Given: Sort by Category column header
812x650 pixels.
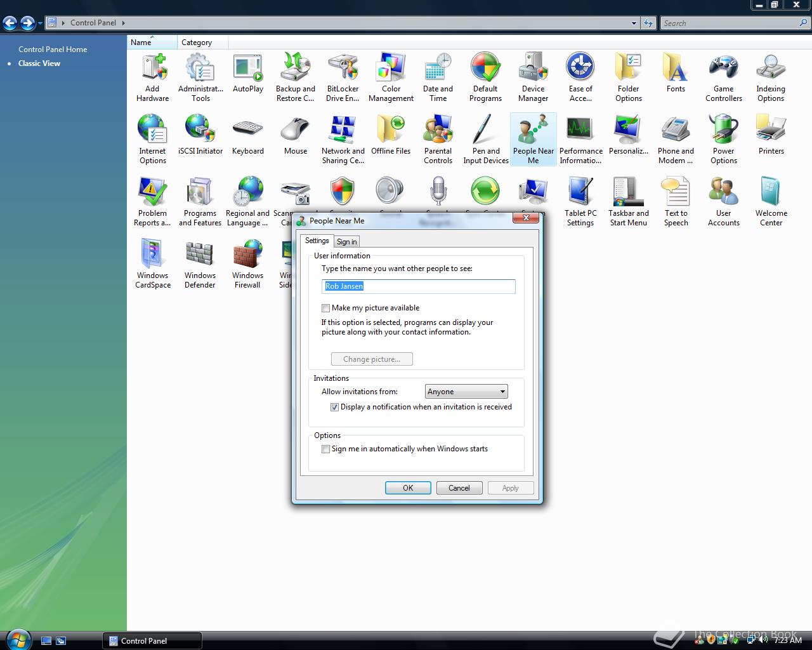Looking at the screenshot, I should tap(203, 43).
